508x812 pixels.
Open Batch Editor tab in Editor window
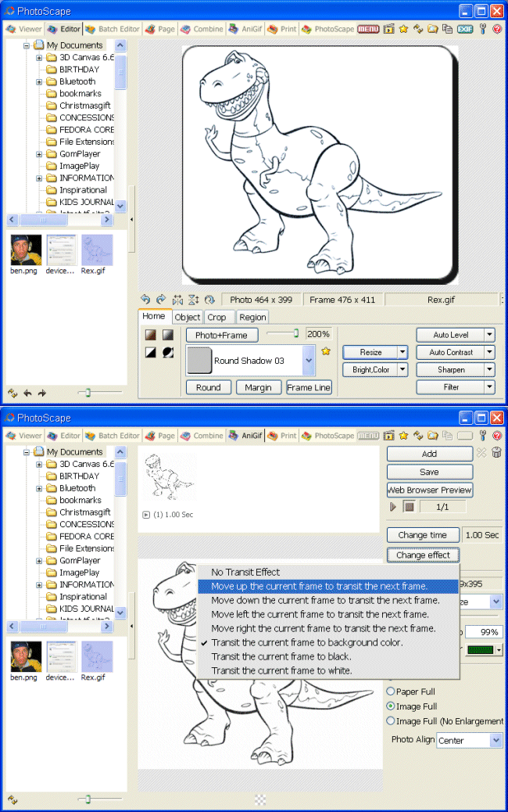(113, 29)
